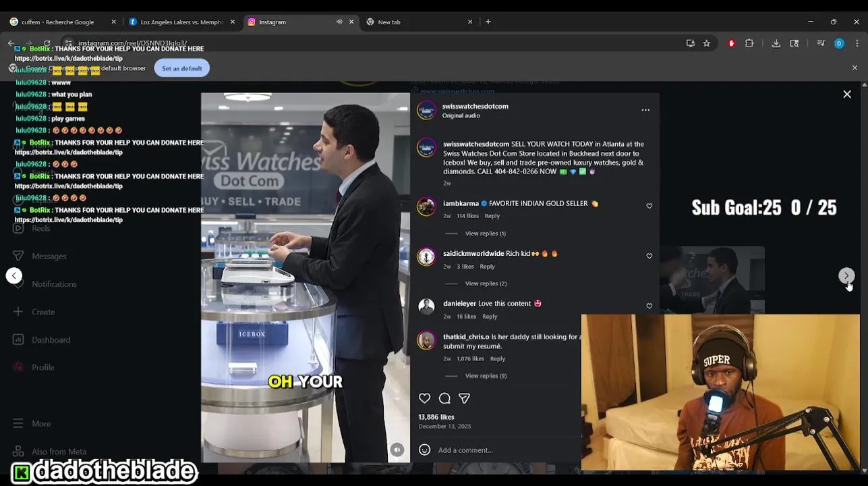Click Original audio link
The height and width of the screenshot is (486, 868).
(x=461, y=115)
